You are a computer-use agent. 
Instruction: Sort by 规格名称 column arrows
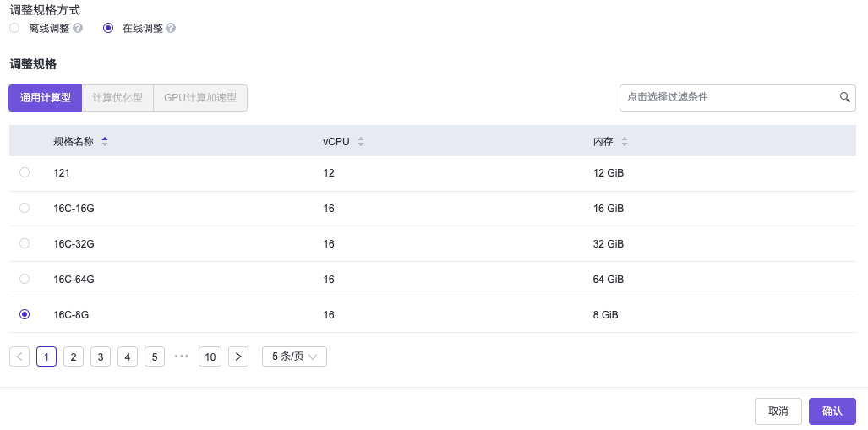point(105,141)
